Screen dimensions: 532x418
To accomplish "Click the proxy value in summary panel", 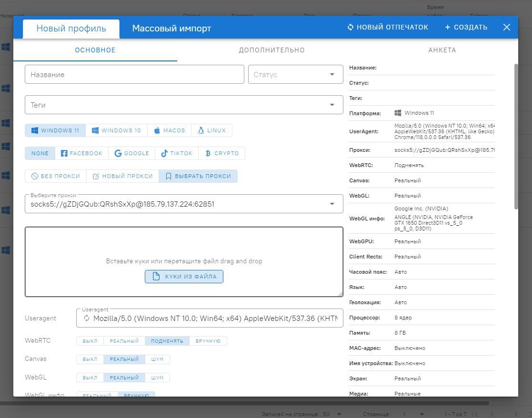I will tap(444, 150).
